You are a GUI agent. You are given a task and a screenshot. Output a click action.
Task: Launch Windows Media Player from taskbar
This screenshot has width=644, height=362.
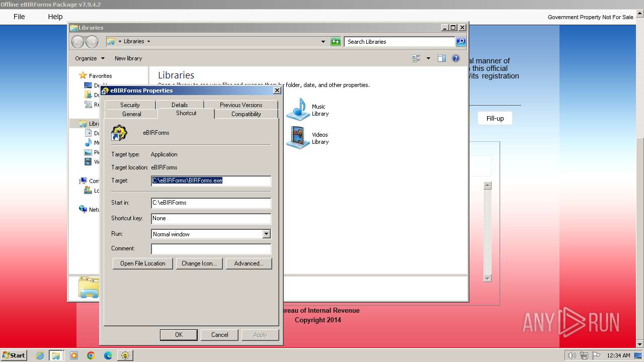(74, 355)
